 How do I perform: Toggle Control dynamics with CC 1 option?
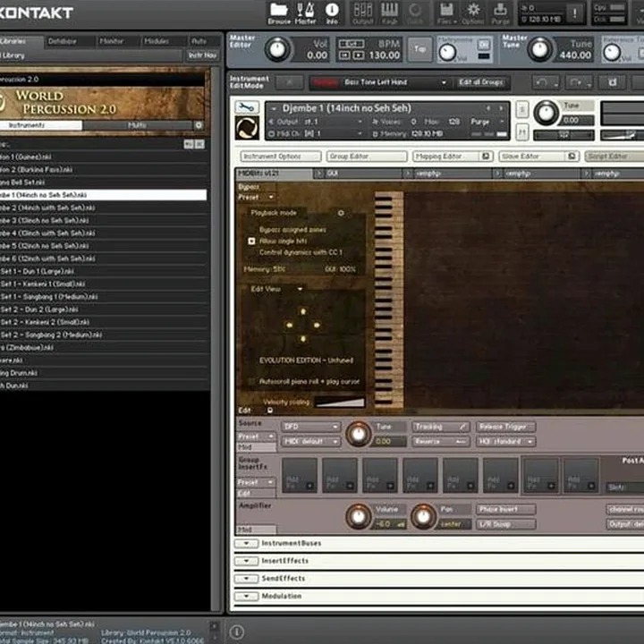click(x=301, y=252)
